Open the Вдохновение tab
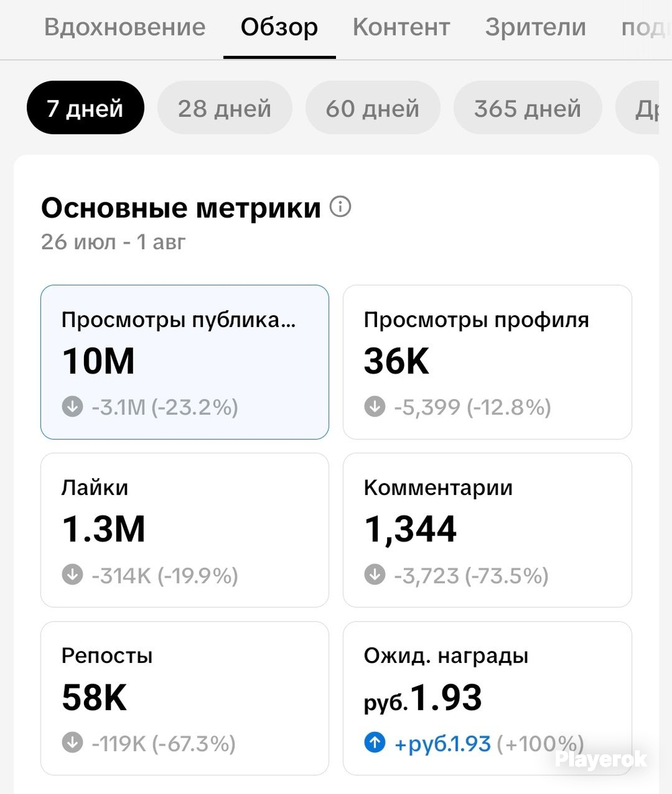The width and height of the screenshot is (672, 794). point(125,27)
